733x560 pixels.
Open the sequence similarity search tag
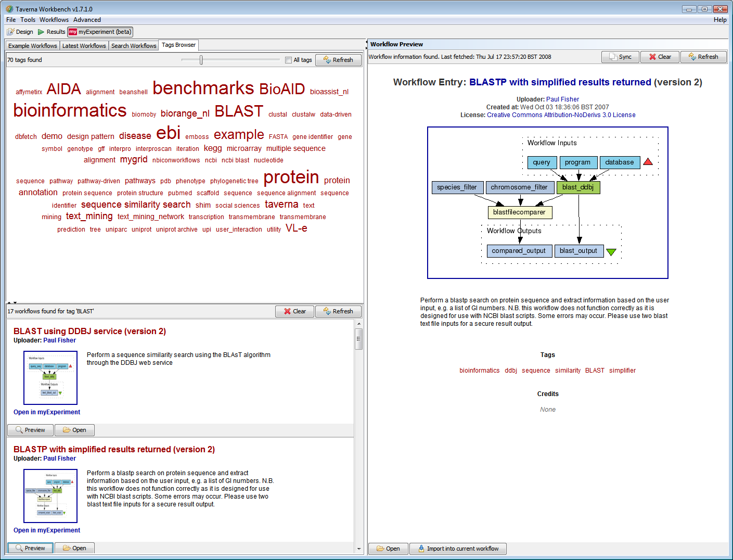click(x=136, y=205)
